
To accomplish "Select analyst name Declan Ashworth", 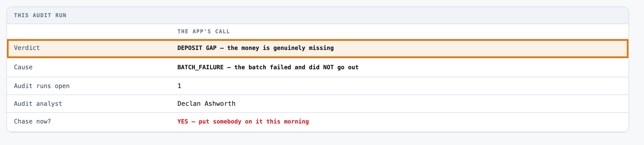I will (x=206, y=104).
